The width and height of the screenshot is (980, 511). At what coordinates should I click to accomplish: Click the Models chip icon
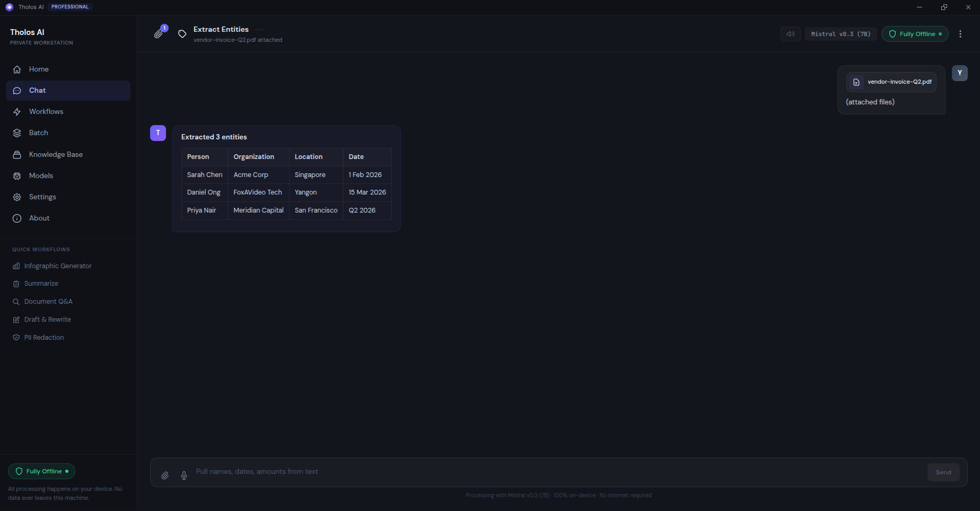pos(17,176)
